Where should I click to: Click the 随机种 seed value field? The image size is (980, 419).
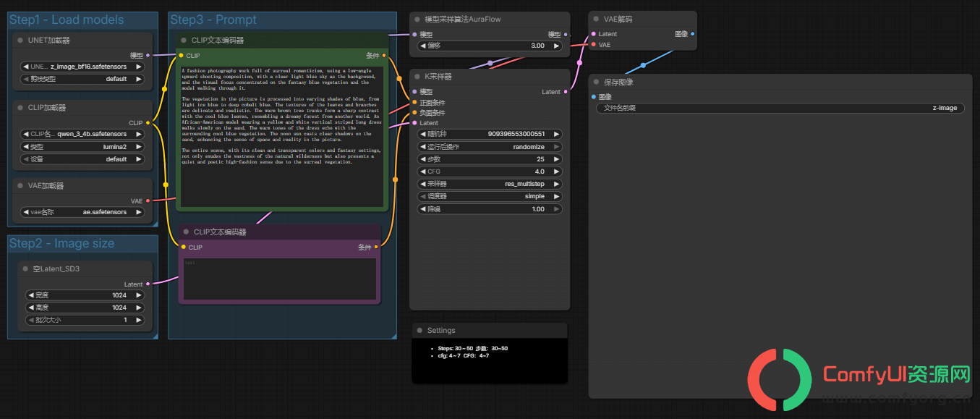[x=490, y=134]
